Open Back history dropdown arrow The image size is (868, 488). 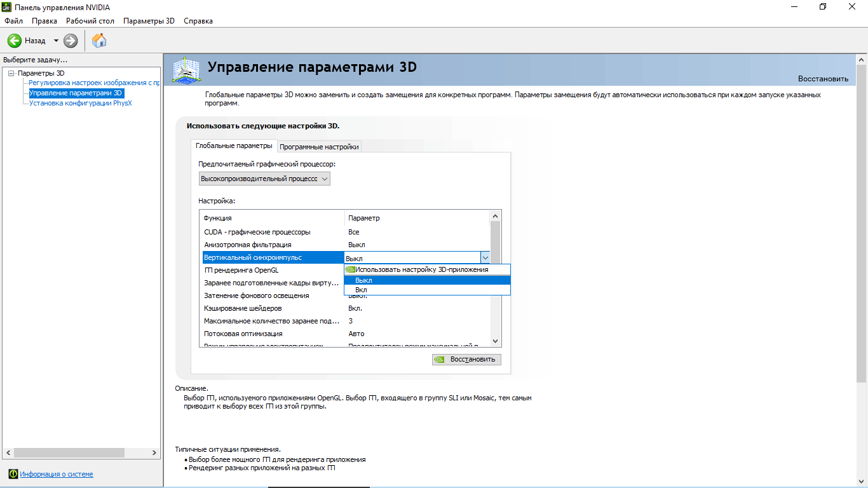click(x=56, y=41)
